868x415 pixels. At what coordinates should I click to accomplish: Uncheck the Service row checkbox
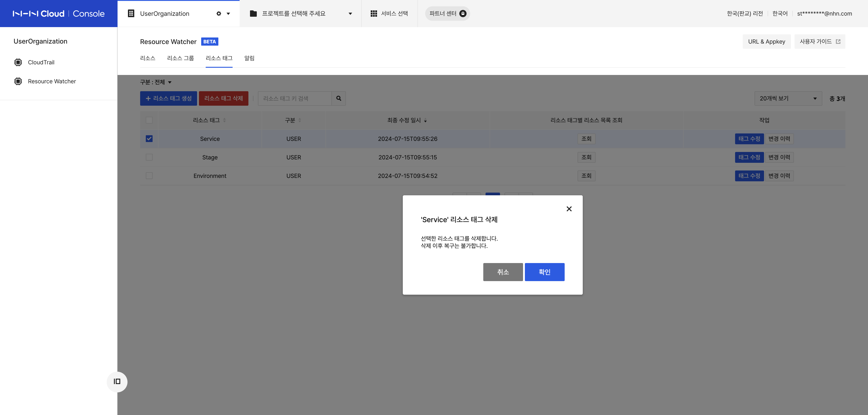pos(149,139)
